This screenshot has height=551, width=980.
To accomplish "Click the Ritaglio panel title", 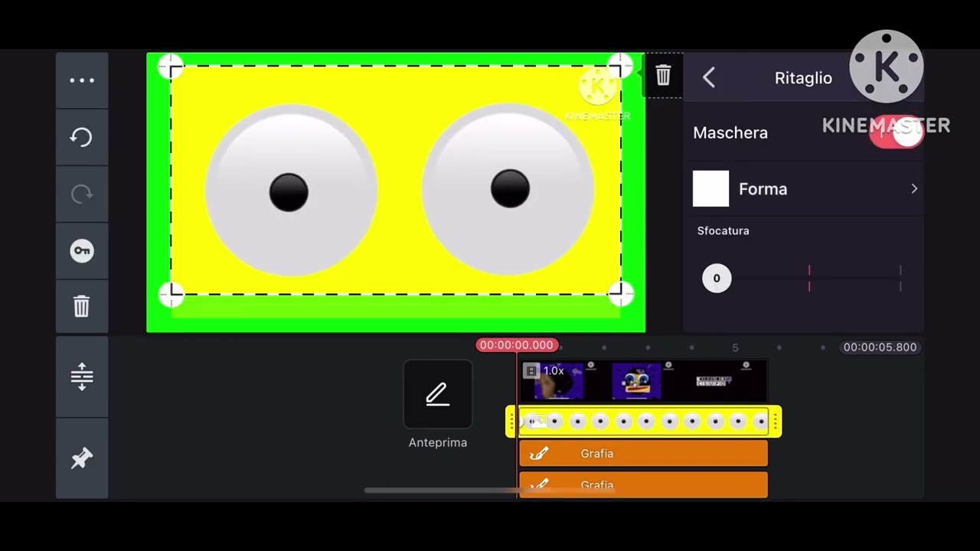I will click(803, 78).
